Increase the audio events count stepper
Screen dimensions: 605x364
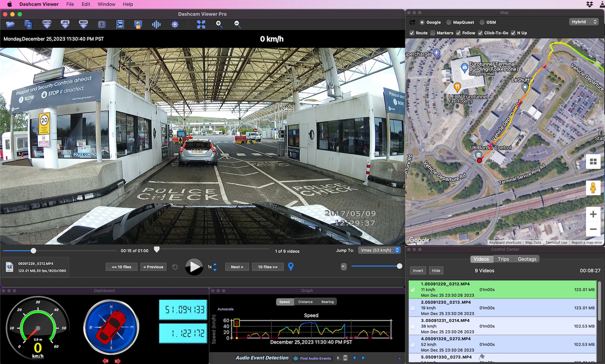[x=345, y=356]
